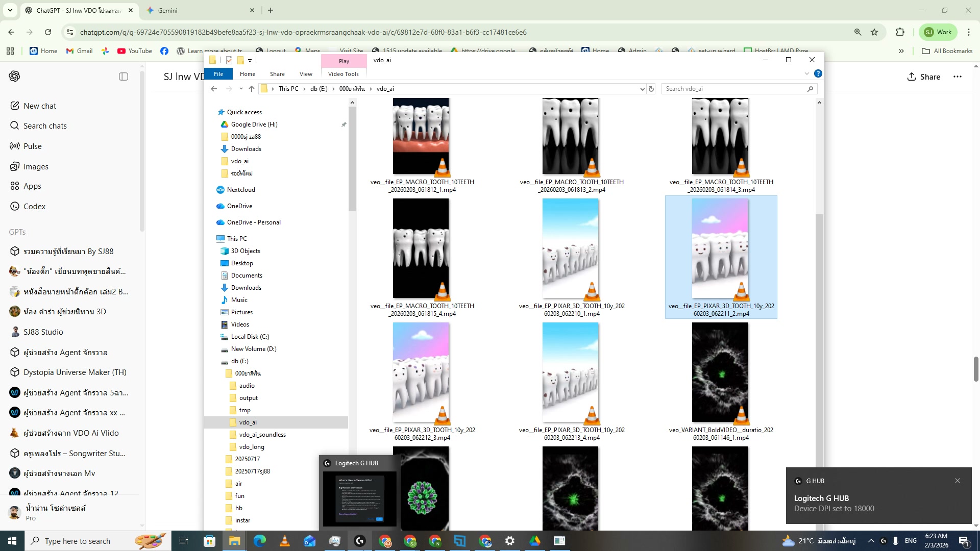Expand hidden icons in the system tray
Image resolution: width=980 pixels, height=551 pixels.
click(x=871, y=541)
